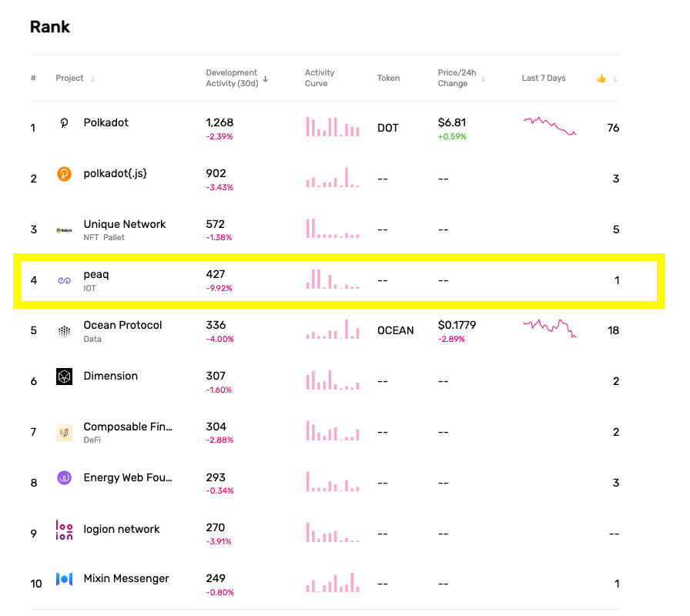Click the DOT token label

coord(387,128)
